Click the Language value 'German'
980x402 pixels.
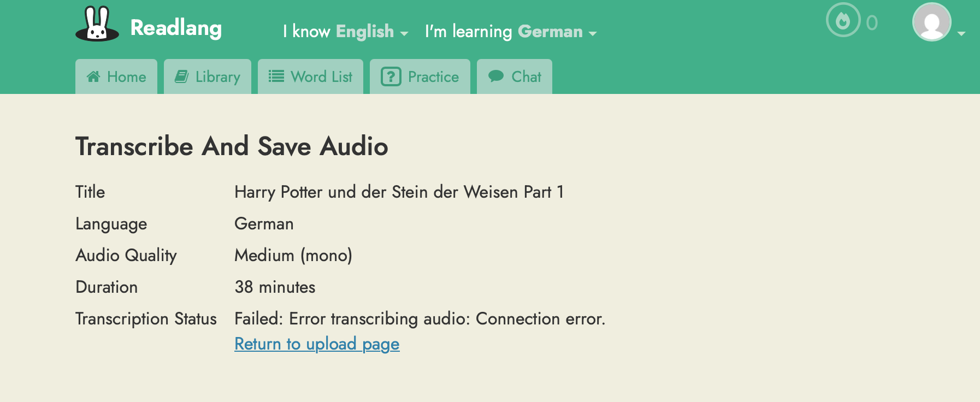pyautogui.click(x=264, y=224)
